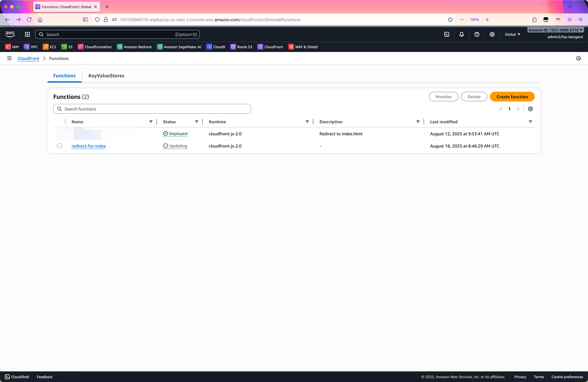The height and width of the screenshot is (382, 588).
Task: Open the notifications bell
Action: point(462,34)
